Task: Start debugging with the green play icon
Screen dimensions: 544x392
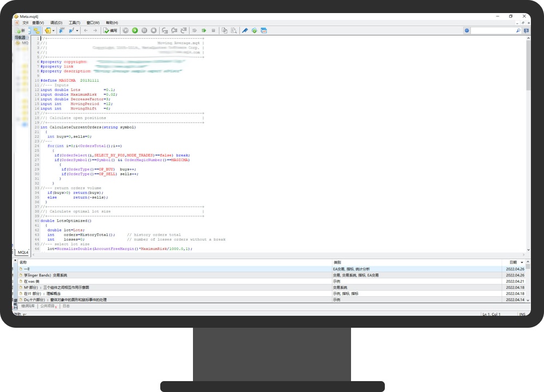Action: click(135, 30)
